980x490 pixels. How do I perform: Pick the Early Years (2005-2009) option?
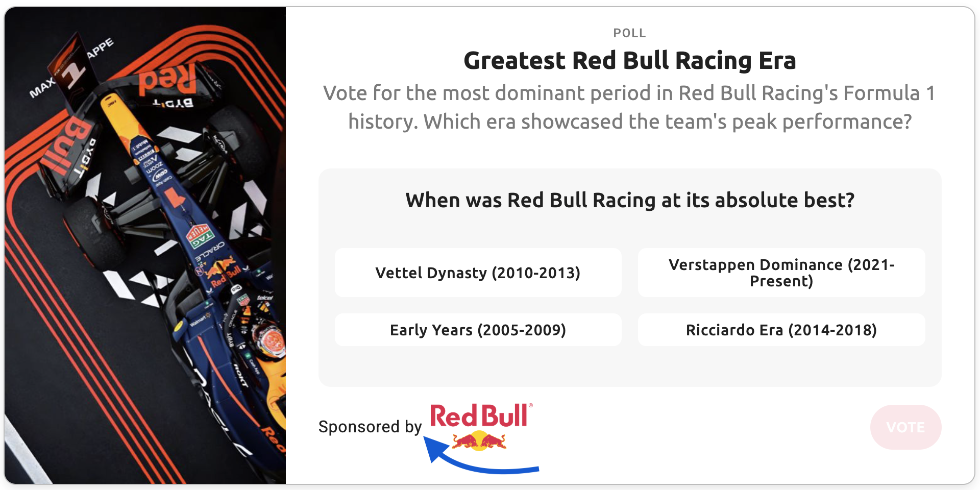tap(478, 330)
